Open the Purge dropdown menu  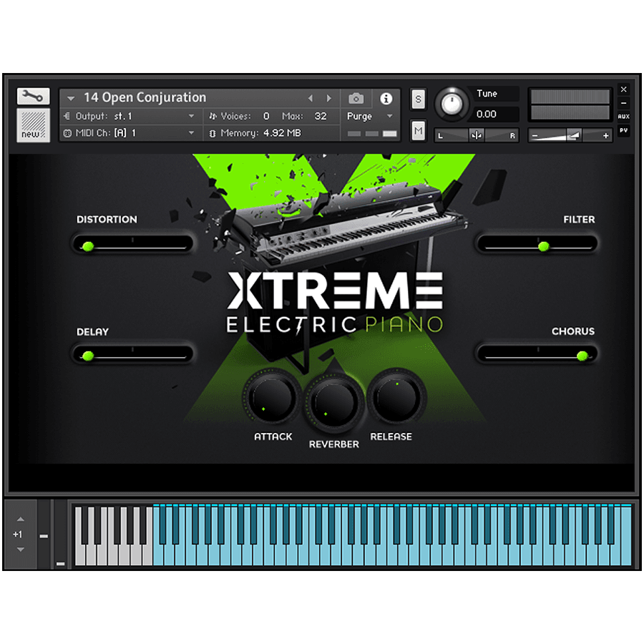pyautogui.click(x=362, y=116)
